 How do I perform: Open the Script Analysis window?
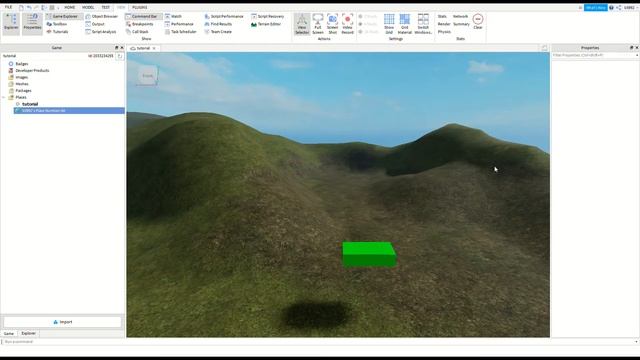point(101,32)
